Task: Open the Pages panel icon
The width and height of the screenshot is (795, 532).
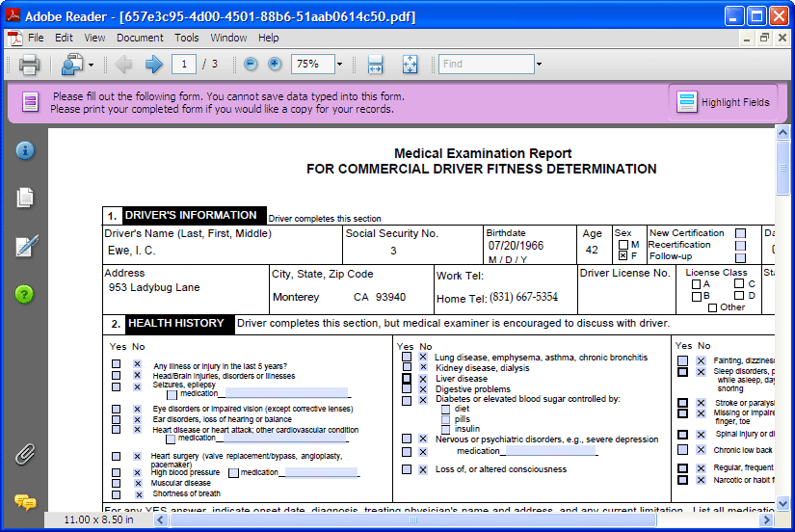Action: (x=25, y=198)
